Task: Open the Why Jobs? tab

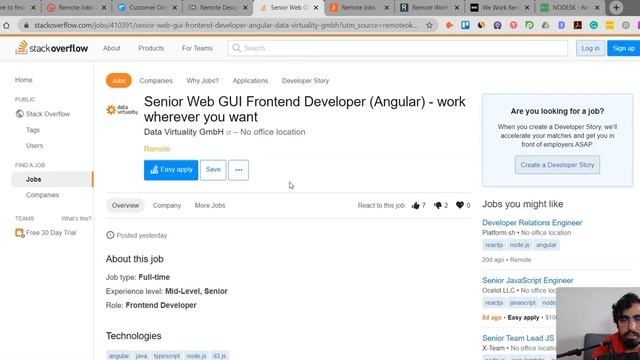Action: coord(202,81)
